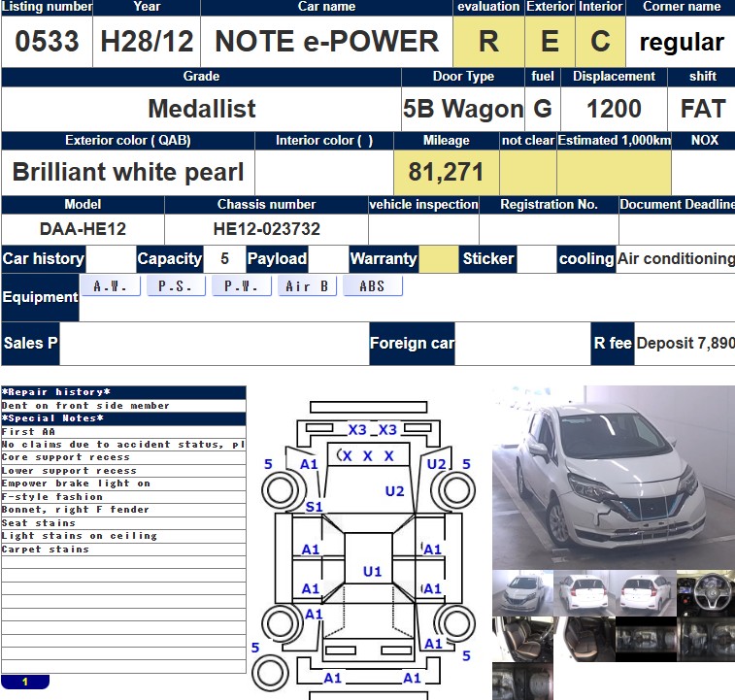Click the listing number 0533
The width and height of the screenshot is (735, 700).
tap(47, 41)
